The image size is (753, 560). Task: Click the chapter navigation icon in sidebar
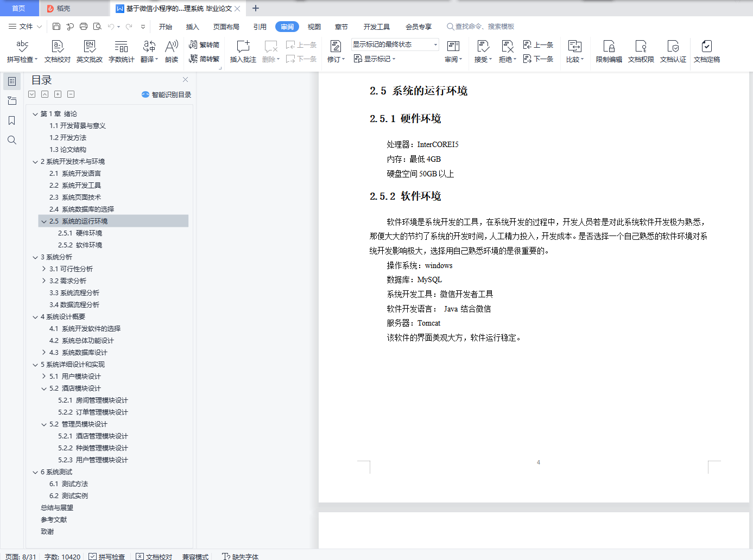click(12, 101)
